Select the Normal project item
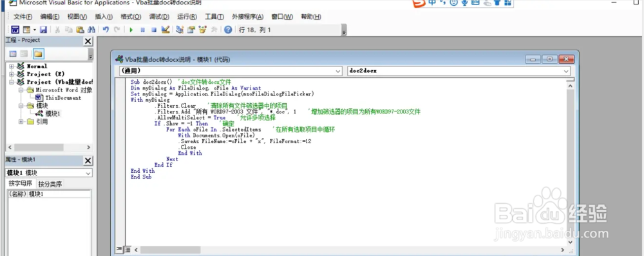 (37, 66)
